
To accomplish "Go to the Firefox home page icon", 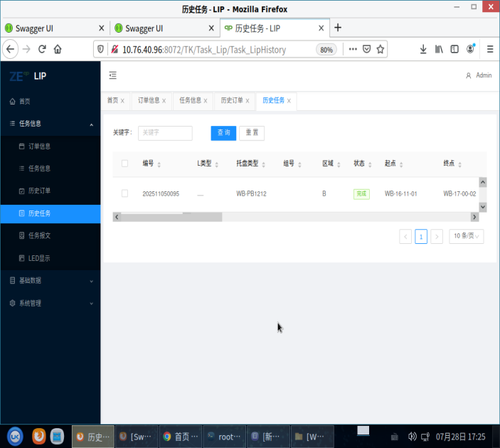I will click(58, 49).
